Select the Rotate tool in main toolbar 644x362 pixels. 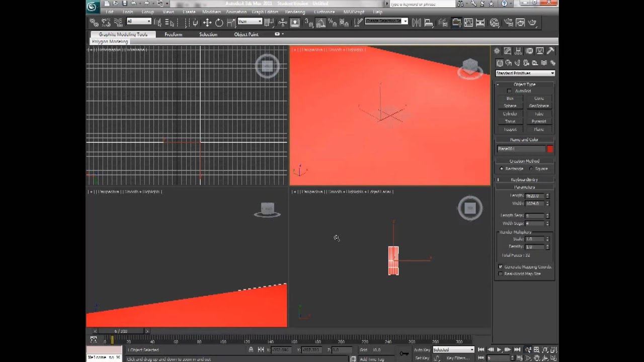point(219,23)
